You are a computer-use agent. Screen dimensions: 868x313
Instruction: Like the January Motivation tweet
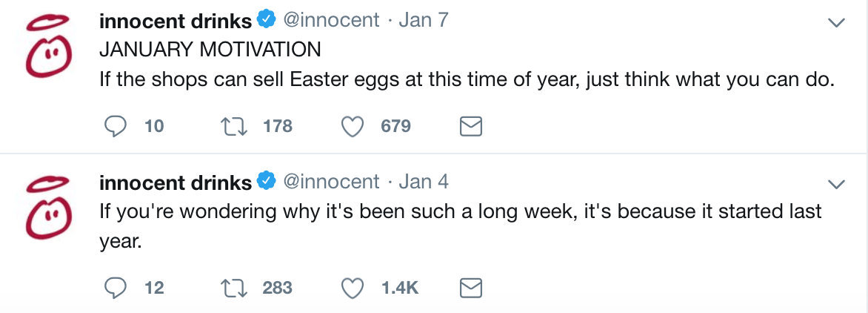[352, 127]
